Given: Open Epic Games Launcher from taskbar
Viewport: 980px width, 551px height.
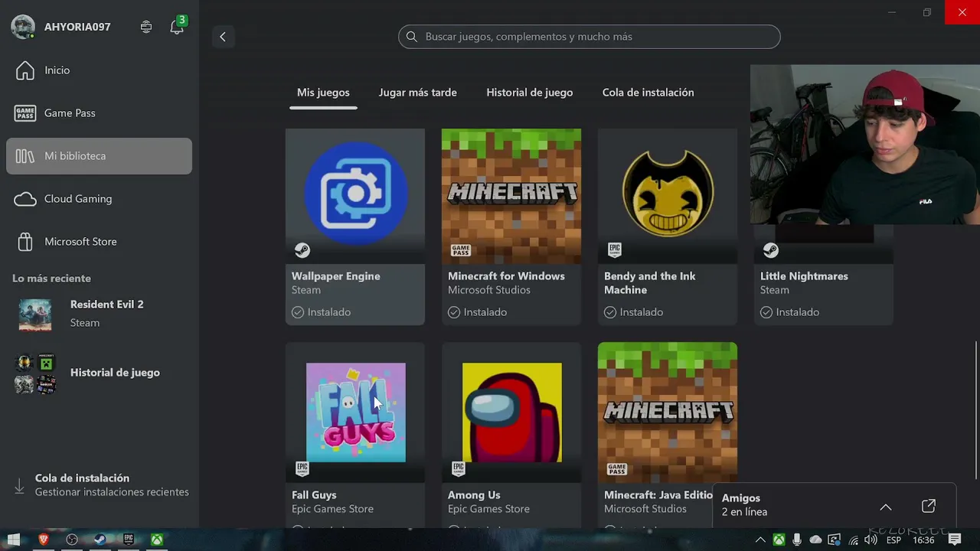Looking at the screenshot, I should click(x=128, y=540).
